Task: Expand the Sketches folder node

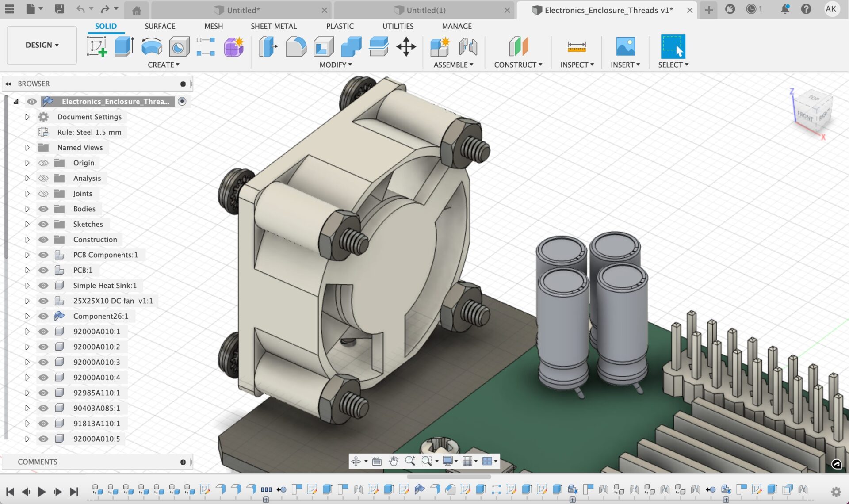Action: (27, 224)
